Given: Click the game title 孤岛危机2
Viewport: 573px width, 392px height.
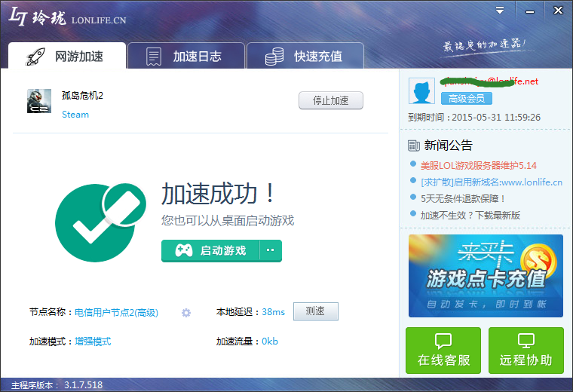Looking at the screenshot, I should pos(83,95).
